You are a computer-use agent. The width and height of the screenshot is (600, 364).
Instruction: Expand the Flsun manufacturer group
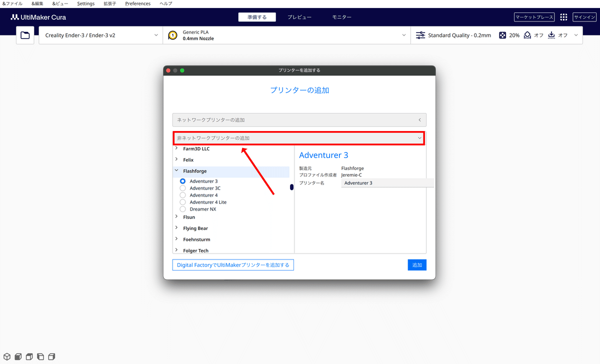tap(176, 217)
